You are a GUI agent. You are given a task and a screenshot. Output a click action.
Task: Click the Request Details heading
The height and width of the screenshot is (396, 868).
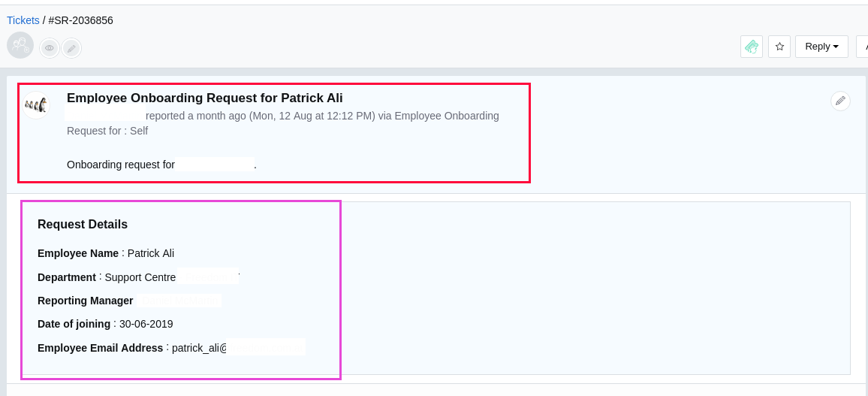tap(83, 225)
